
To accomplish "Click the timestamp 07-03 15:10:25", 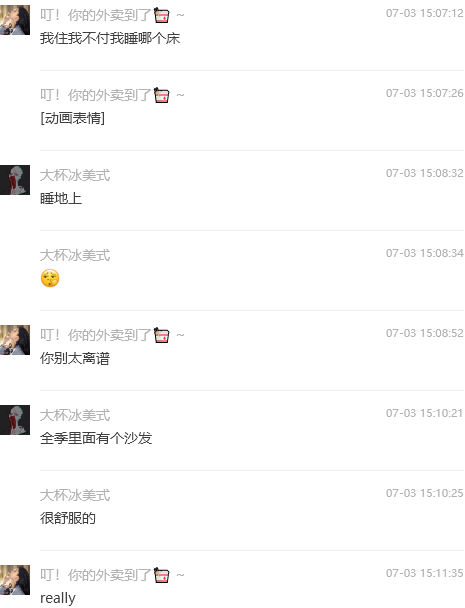I will click(x=425, y=493).
